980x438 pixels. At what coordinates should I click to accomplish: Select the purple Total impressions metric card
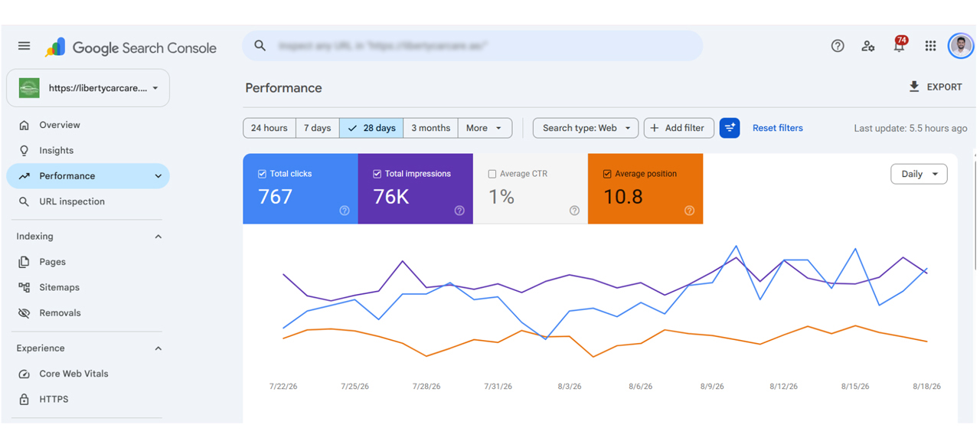point(415,188)
